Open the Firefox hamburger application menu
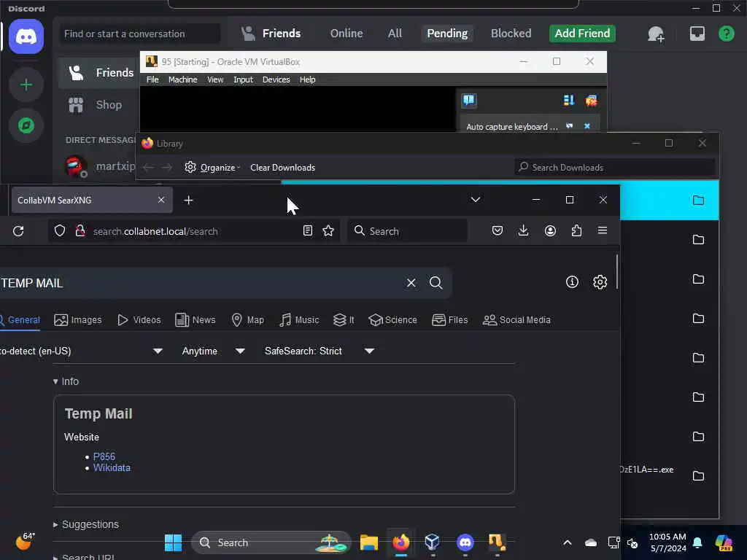 point(603,230)
